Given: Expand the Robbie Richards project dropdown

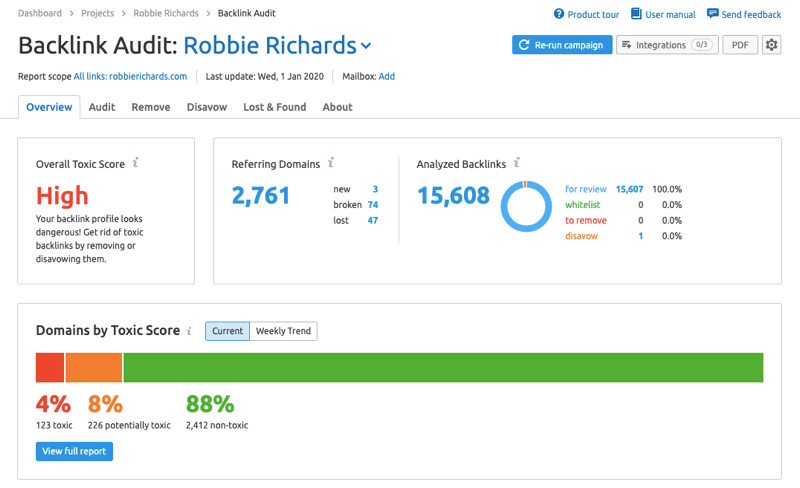Looking at the screenshot, I should click(x=366, y=46).
